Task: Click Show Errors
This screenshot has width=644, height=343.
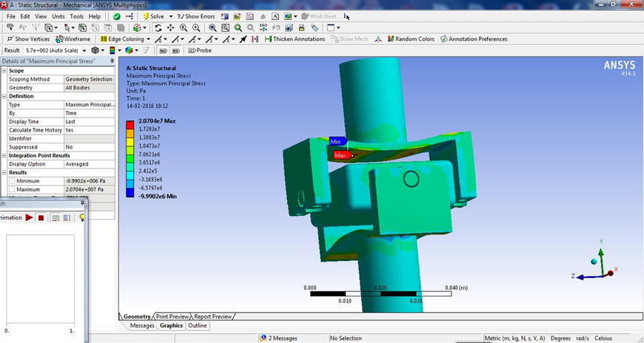Action: tap(196, 16)
